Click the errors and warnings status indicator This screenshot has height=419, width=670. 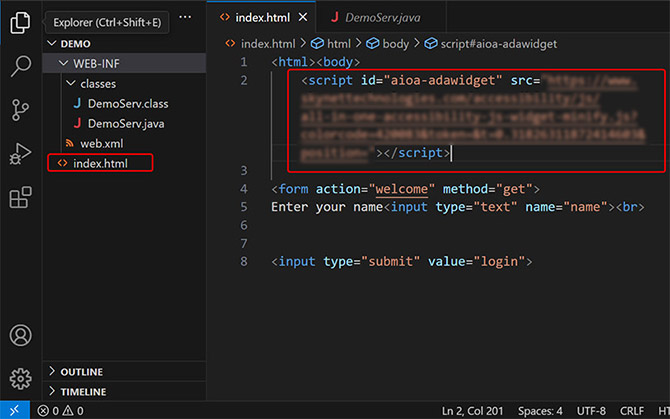(x=60, y=410)
